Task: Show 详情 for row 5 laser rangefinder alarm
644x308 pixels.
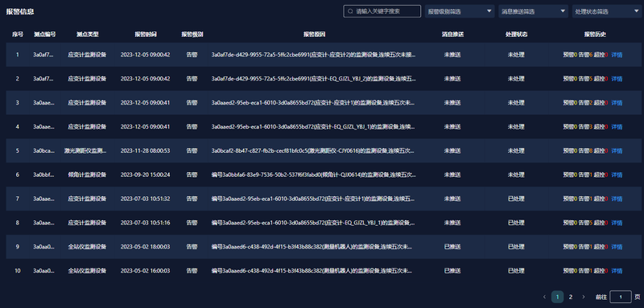Action: pyautogui.click(x=617, y=151)
